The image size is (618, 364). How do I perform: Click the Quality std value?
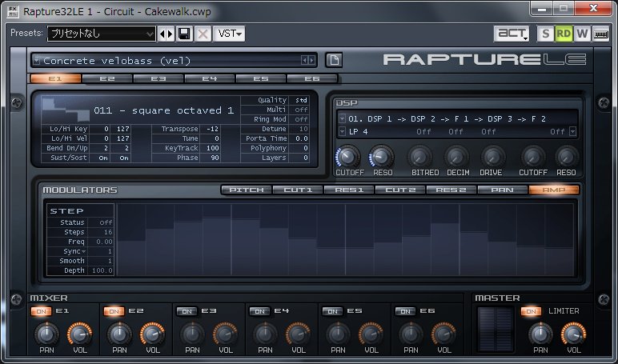tap(301, 100)
